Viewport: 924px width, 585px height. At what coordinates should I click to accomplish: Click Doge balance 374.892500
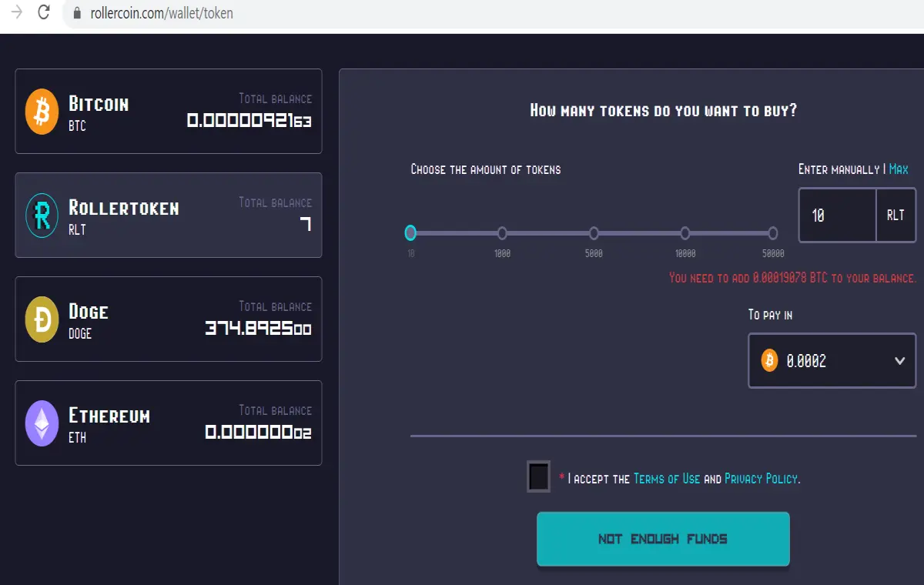coord(258,329)
